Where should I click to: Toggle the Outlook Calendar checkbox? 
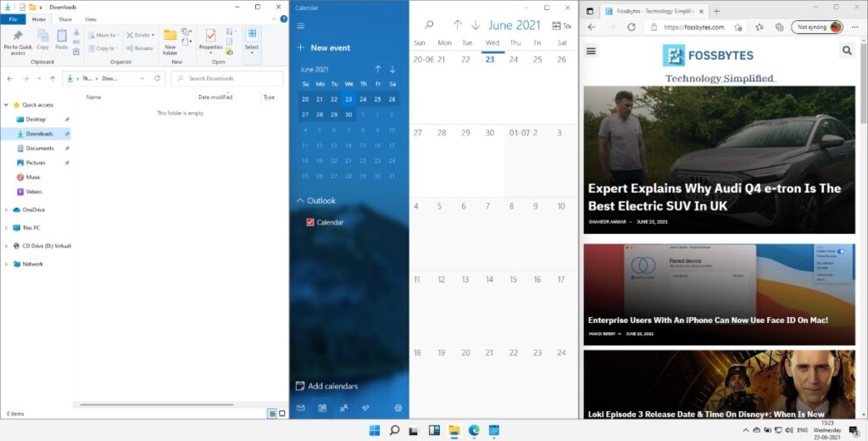310,222
